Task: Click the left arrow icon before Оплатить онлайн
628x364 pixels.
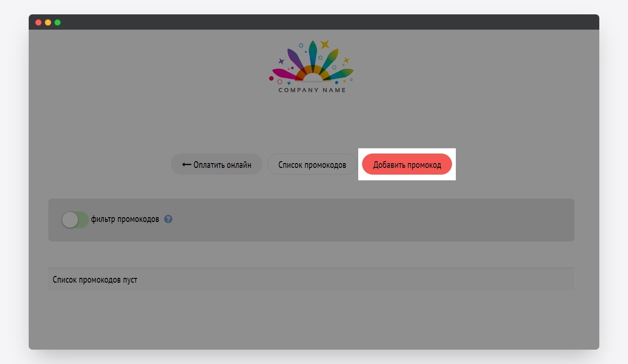Action: click(187, 165)
